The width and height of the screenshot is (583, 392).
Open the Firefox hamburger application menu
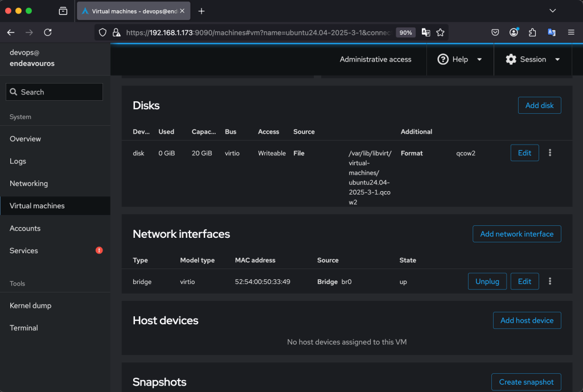571,32
